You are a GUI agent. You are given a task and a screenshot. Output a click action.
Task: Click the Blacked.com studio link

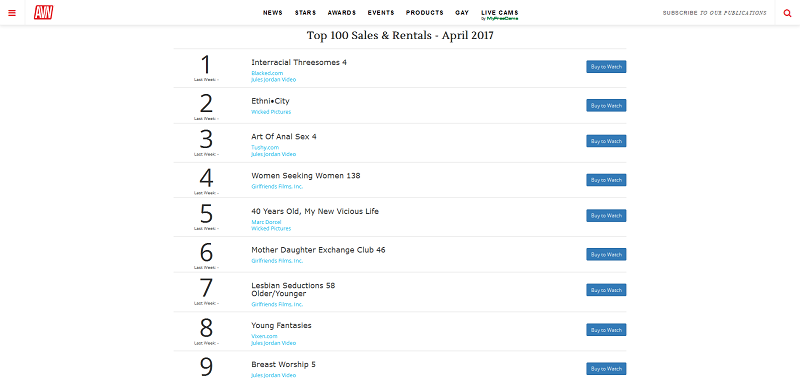click(x=267, y=73)
